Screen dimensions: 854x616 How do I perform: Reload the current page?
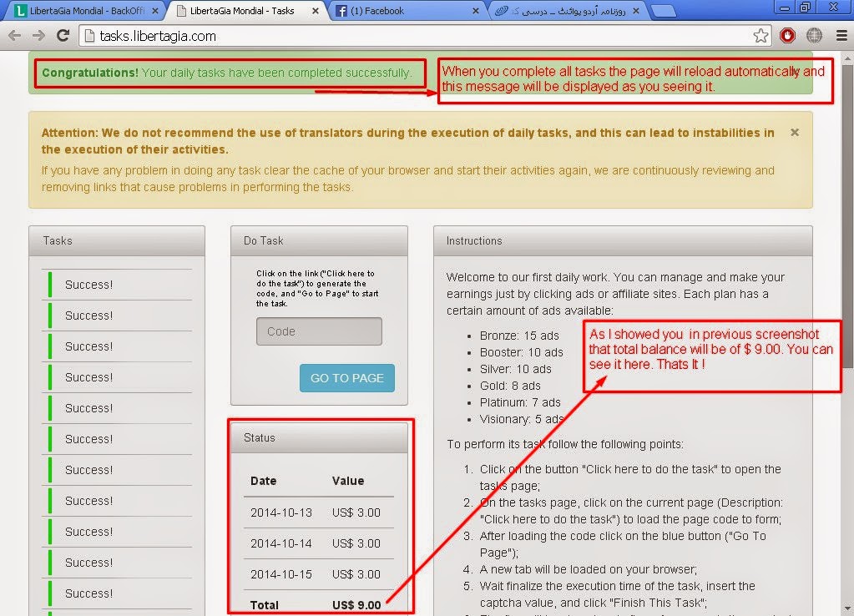[x=63, y=36]
